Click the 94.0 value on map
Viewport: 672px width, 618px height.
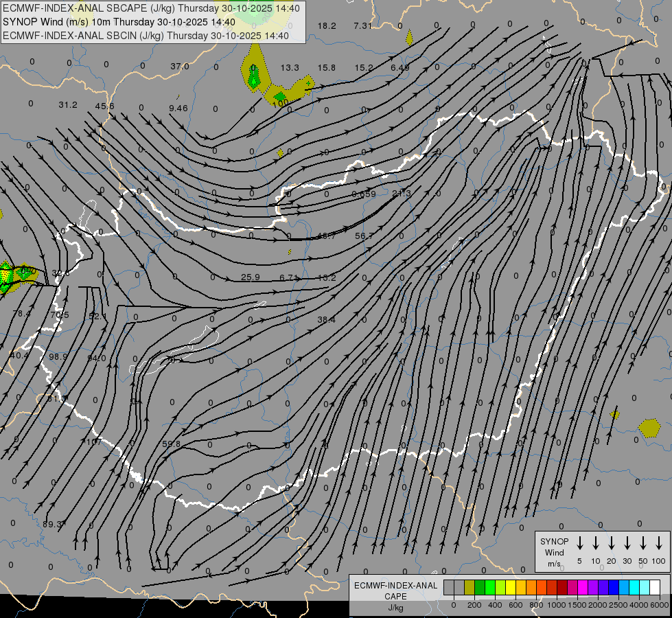(x=96, y=358)
